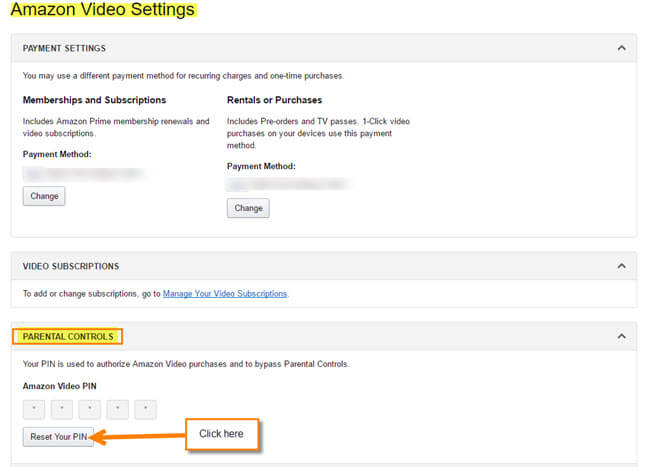Screen dimensions: 650x467
Task: Click the Rentals or Purchases heading
Action: tap(274, 100)
